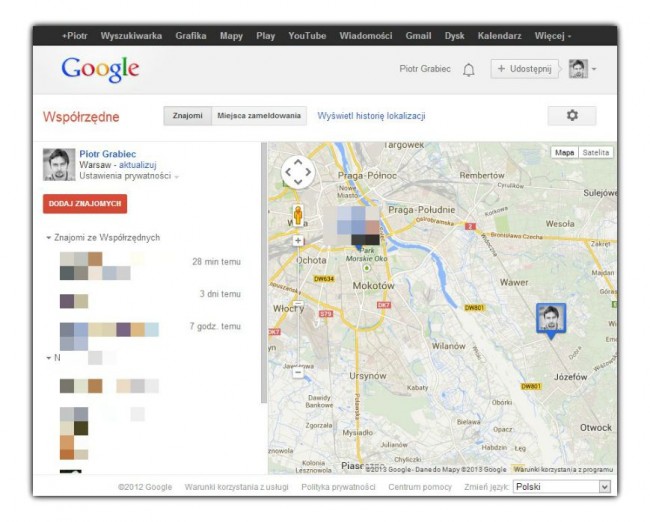Click the Mokotów label on the map

click(374, 285)
